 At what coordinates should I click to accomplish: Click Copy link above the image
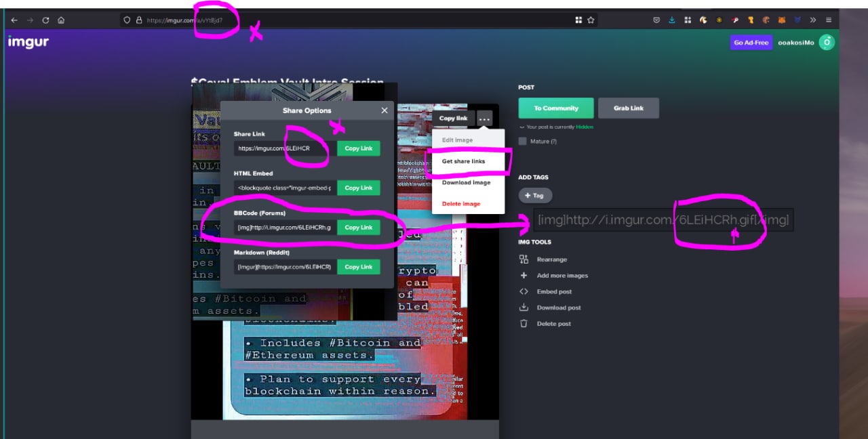[x=453, y=119]
